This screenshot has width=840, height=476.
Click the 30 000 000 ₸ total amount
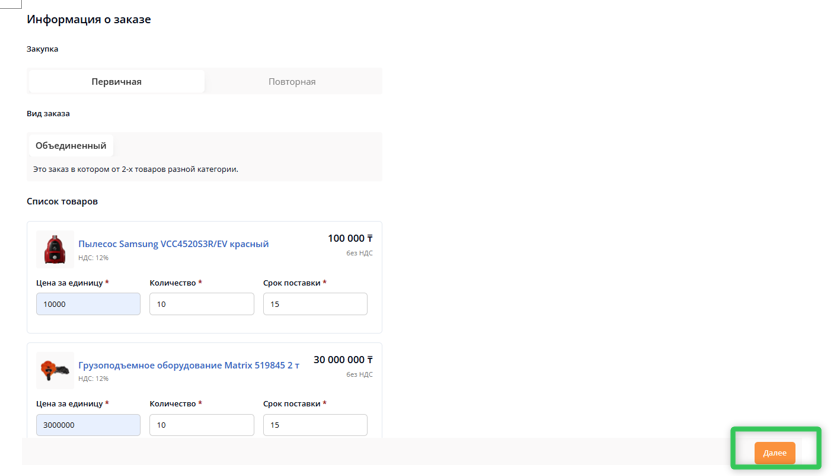pos(343,360)
